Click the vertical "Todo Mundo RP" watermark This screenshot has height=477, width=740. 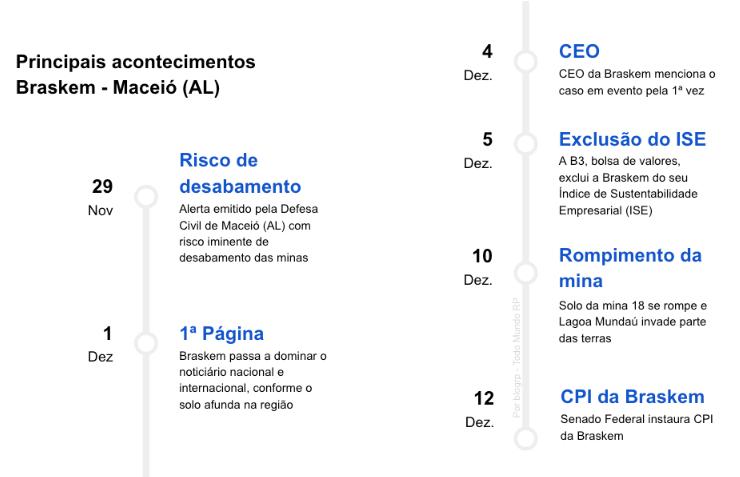click(516, 356)
